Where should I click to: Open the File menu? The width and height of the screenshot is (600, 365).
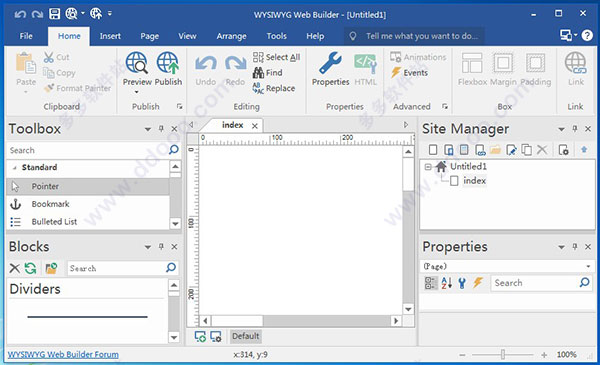(26, 36)
